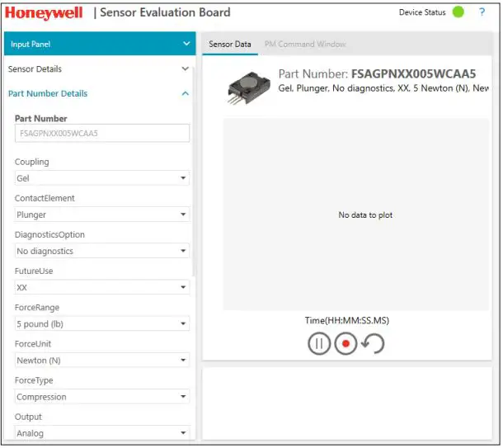The image size is (503, 448).
Task: Click the 'Output' field label
Action: [28, 417]
